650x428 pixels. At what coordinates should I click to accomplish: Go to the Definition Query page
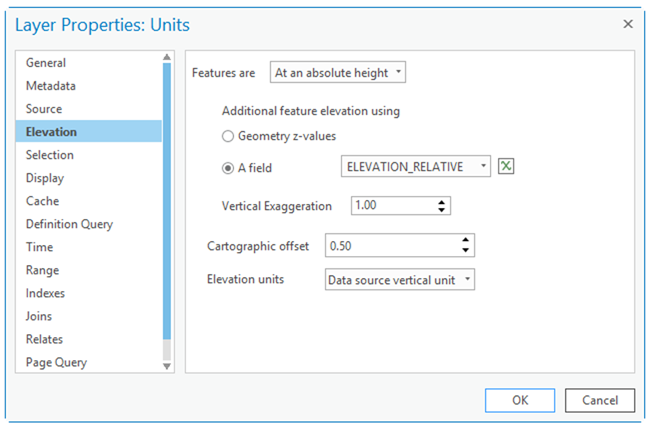point(69,224)
